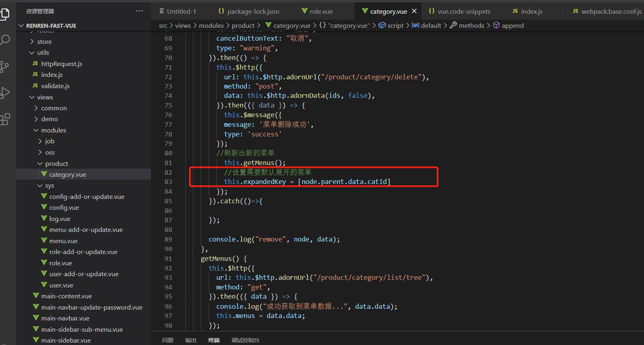Viewport: 644px width, 345px height.
Task: Click line number 91 in the gutter
Action: point(168,258)
